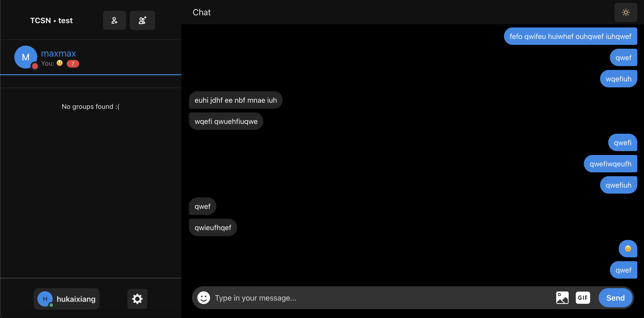644x318 pixels.
Task: Click the image upload icon
Action: coord(562,298)
